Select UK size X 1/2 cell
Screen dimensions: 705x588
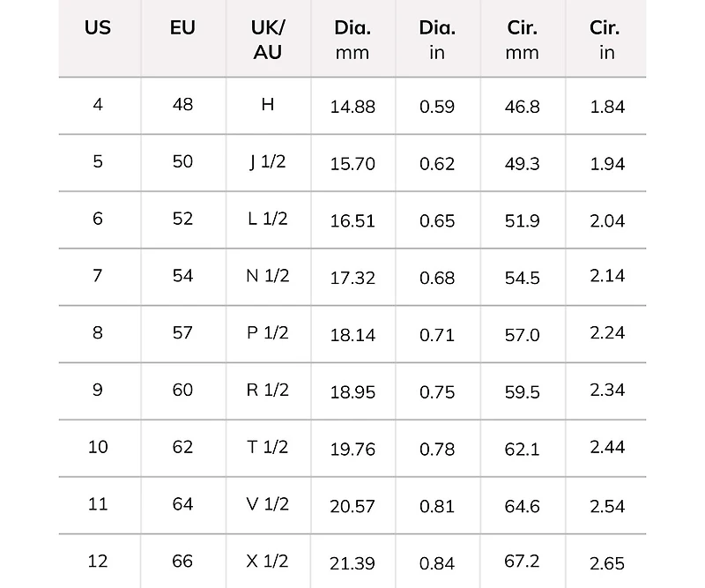(x=268, y=562)
